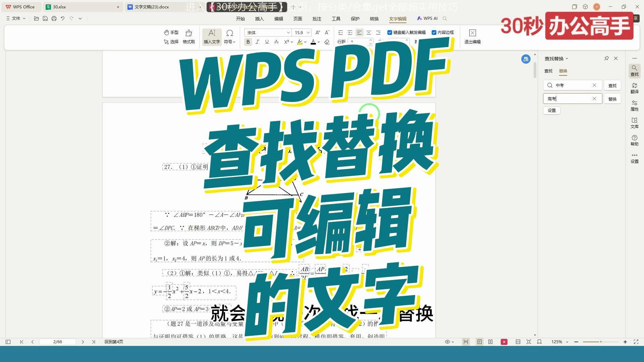The height and width of the screenshot is (362, 644).
Task: Pin the find and replace panel
Action: (x=606, y=58)
